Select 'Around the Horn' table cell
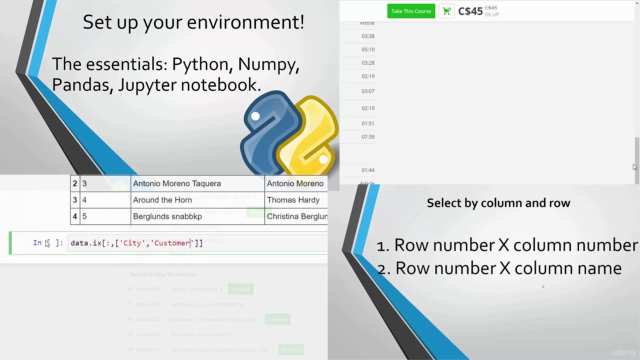The image size is (640, 360). (x=198, y=200)
